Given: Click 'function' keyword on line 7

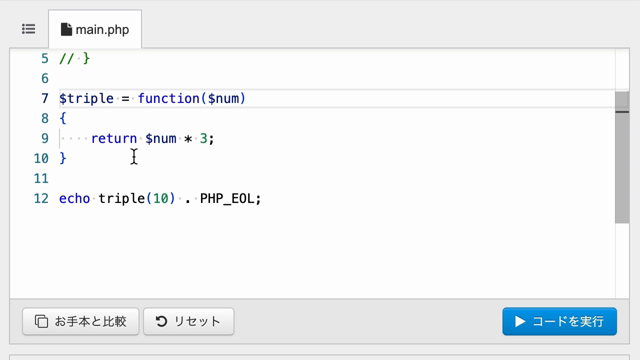Looking at the screenshot, I should pyautogui.click(x=168, y=98).
